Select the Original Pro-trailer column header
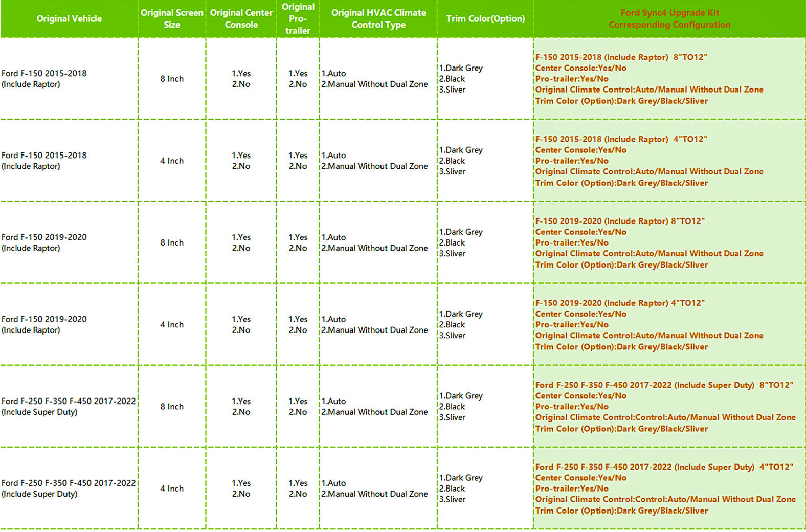The image size is (806, 532). coord(298,19)
